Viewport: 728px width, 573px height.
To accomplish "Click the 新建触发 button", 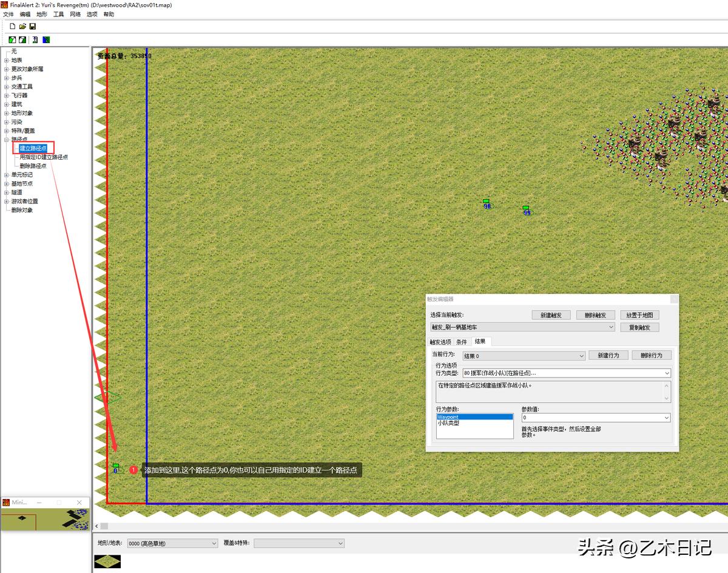I will click(x=551, y=315).
